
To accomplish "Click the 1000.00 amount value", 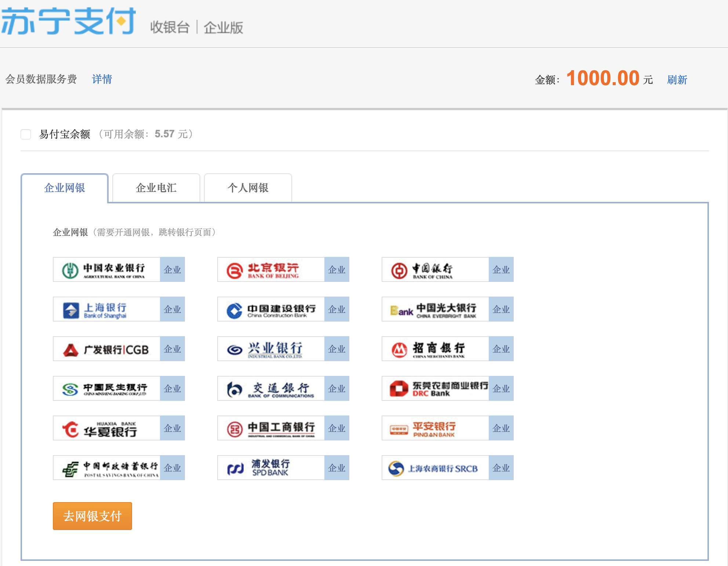I will 603,78.
